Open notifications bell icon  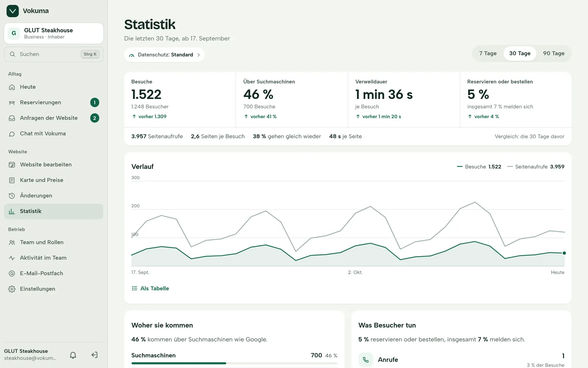point(73,355)
